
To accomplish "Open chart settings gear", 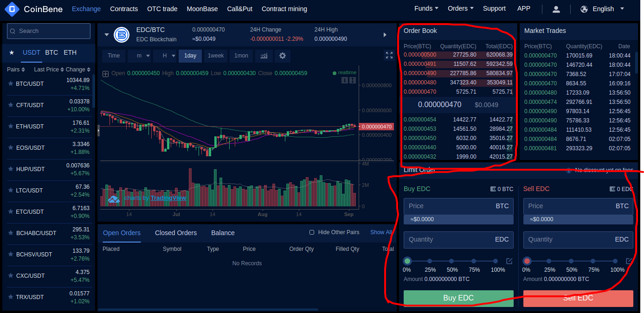I will (283, 56).
